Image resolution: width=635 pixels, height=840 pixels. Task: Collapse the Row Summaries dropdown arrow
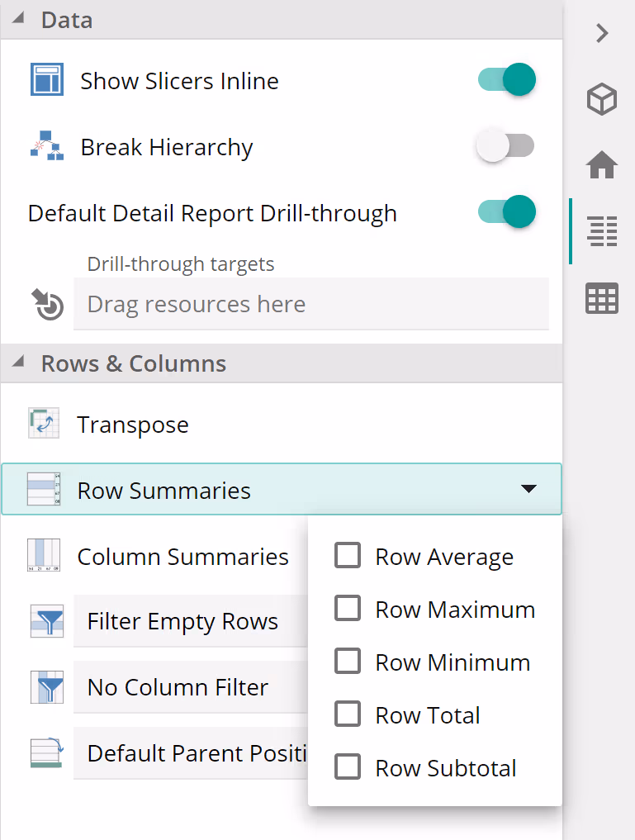point(528,489)
